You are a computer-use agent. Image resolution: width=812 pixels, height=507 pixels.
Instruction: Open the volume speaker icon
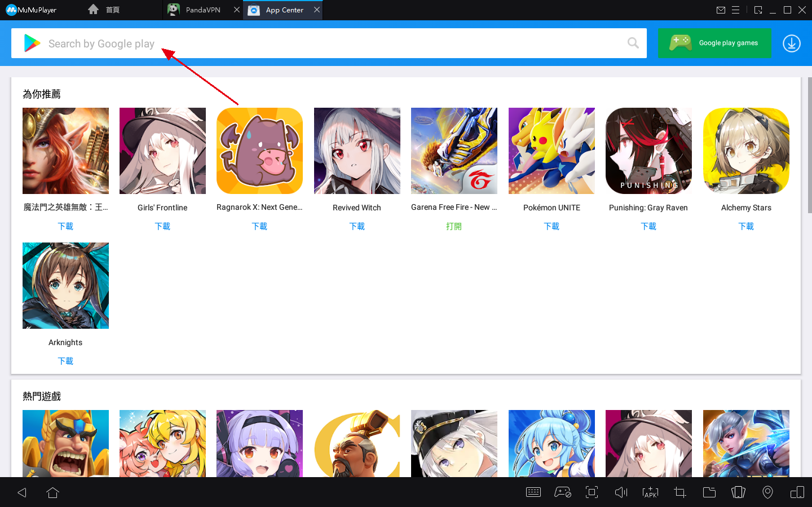621,492
